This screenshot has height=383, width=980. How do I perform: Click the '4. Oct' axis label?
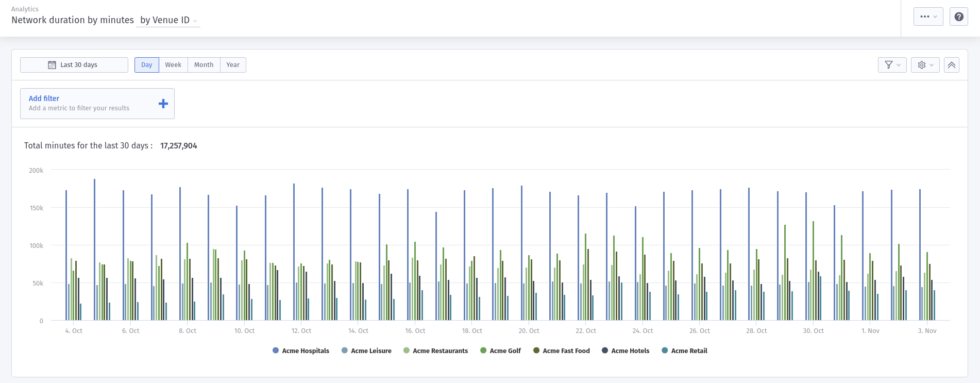(74, 331)
